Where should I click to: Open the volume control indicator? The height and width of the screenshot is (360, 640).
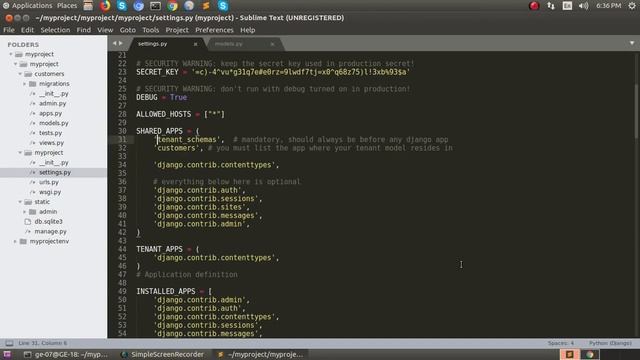583,6
